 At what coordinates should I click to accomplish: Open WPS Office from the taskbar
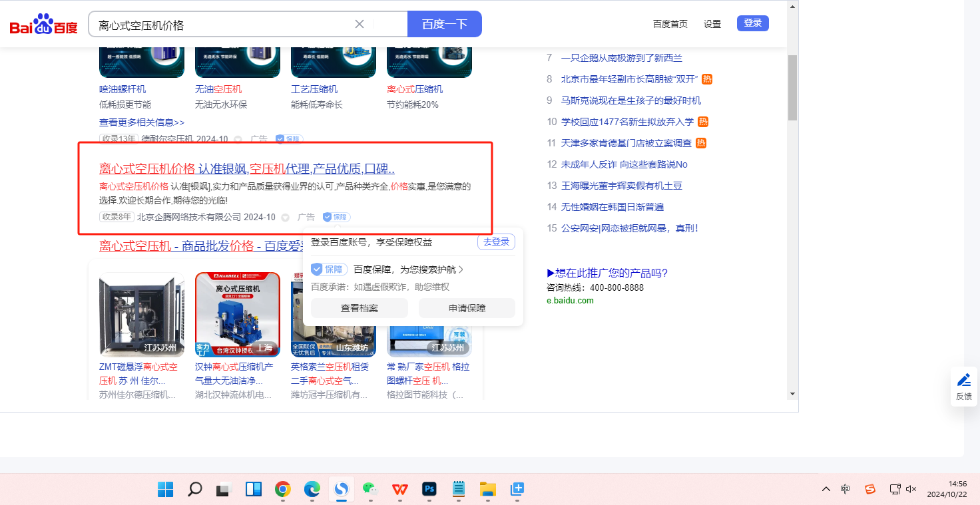[x=399, y=490]
